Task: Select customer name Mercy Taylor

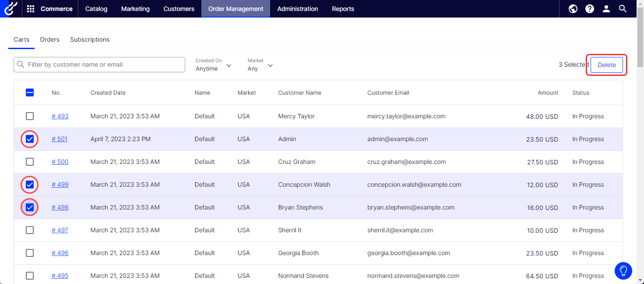Action: 296,116
